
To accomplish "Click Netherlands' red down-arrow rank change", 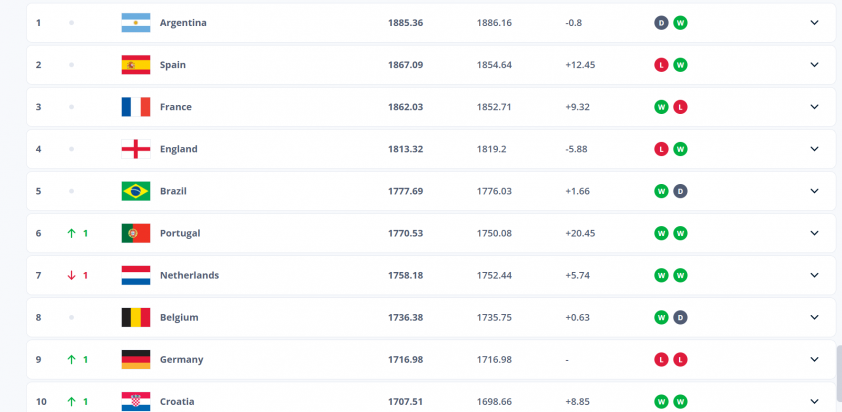I will 77,275.
